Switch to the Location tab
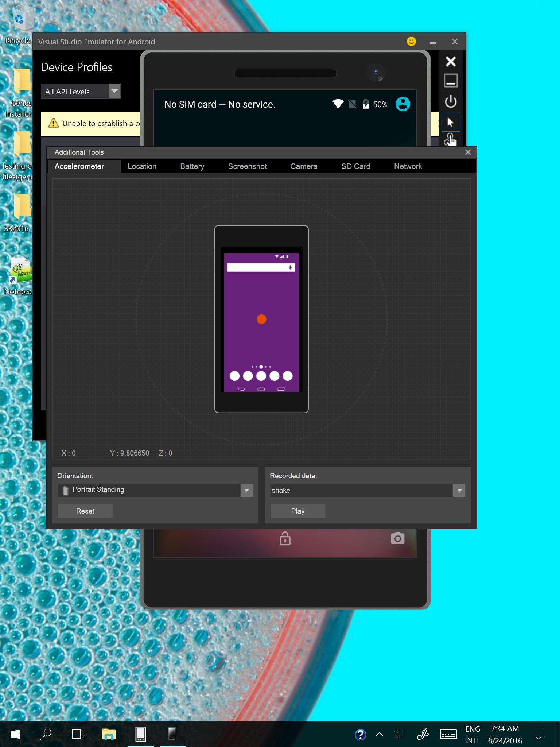This screenshot has height=747, width=560. tap(142, 166)
